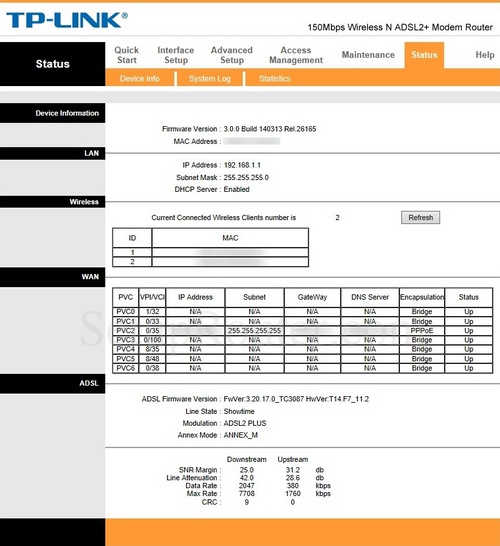The height and width of the screenshot is (546, 500).
Task: Click downstream Data Rate 2047
Action: 247,485
